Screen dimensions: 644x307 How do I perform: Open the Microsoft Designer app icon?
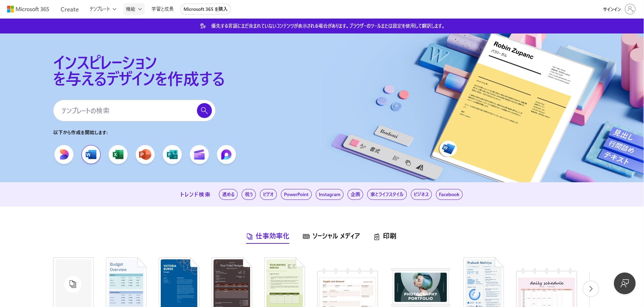[64, 155]
